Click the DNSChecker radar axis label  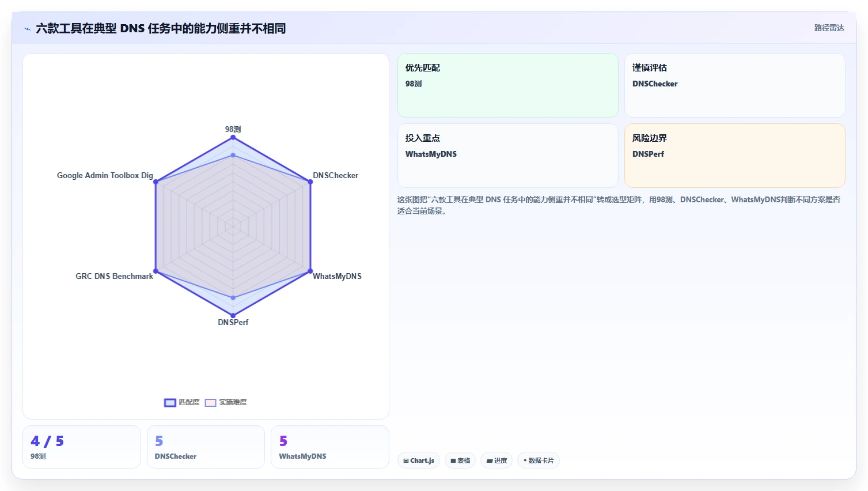pos(335,175)
